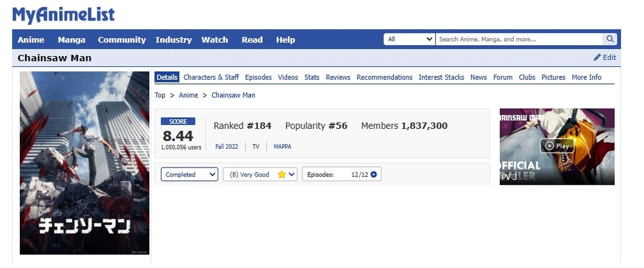The width and height of the screenshot is (644, 268).
Task: Go to the Reviews tab
Action: point(337,77)
